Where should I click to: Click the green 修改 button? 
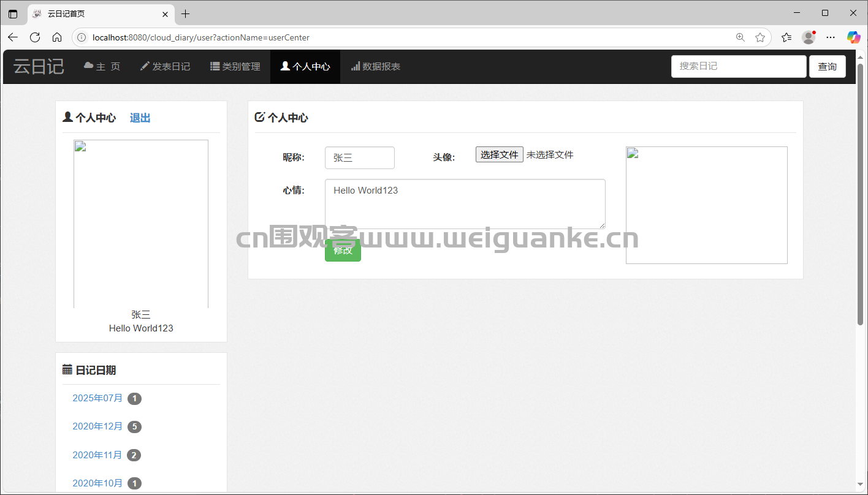point(343,250)
